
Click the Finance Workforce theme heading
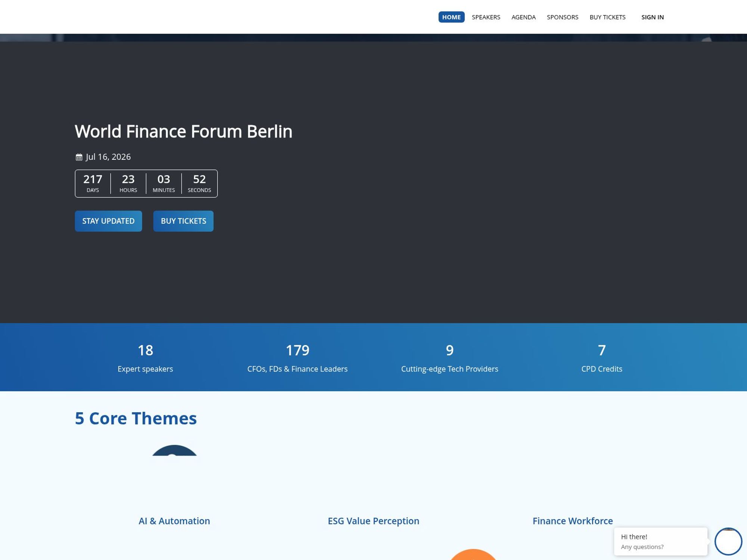(x=573, y=521)
